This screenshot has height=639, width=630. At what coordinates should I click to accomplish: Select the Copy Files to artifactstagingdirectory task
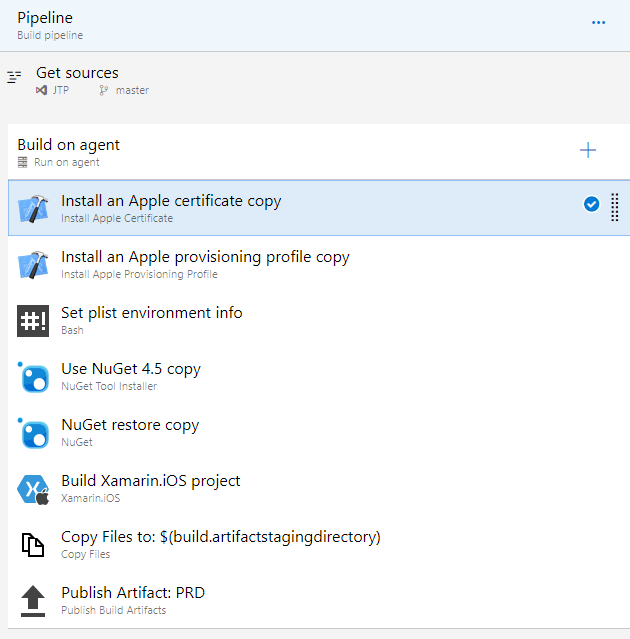[319, 544]
